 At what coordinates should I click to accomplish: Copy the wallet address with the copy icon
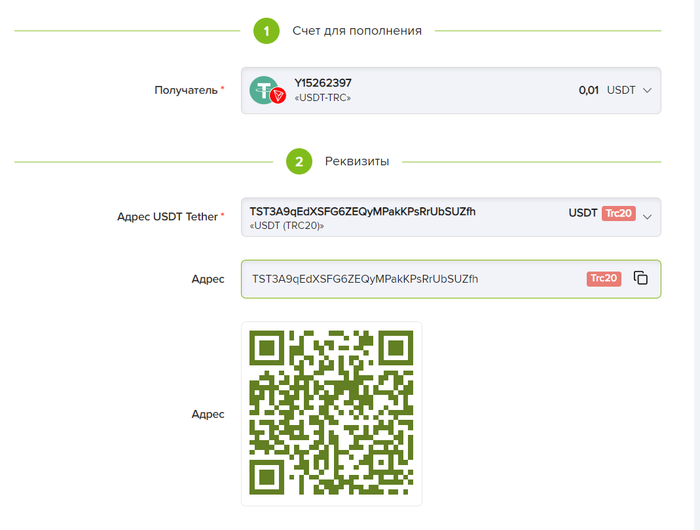coord(641,278)
